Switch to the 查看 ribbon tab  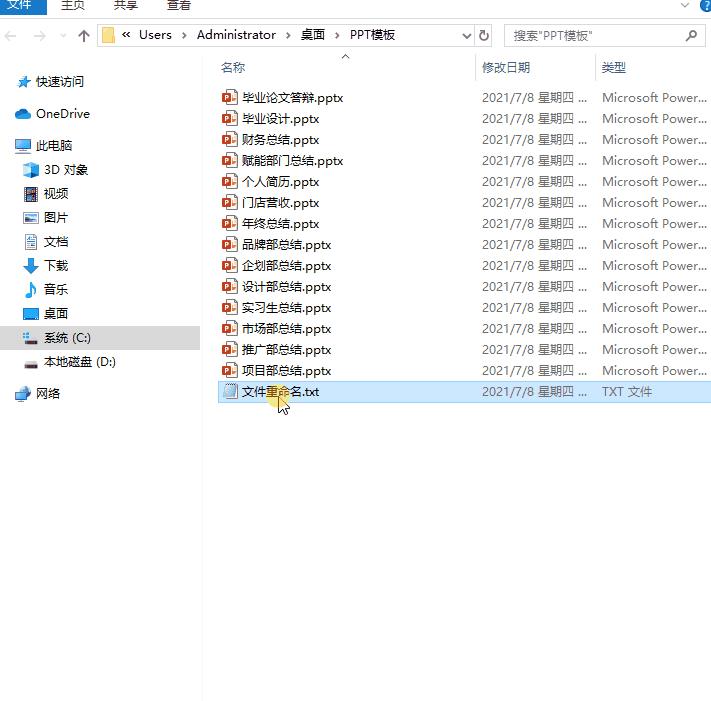point(179,5)
